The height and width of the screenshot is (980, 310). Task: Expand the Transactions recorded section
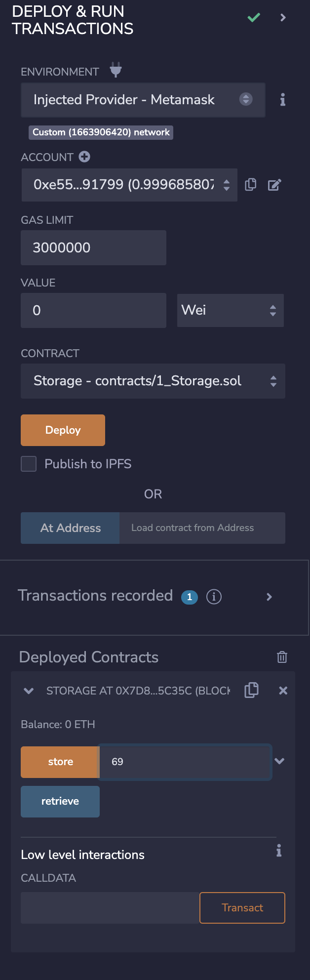click(x=269, y=597)
